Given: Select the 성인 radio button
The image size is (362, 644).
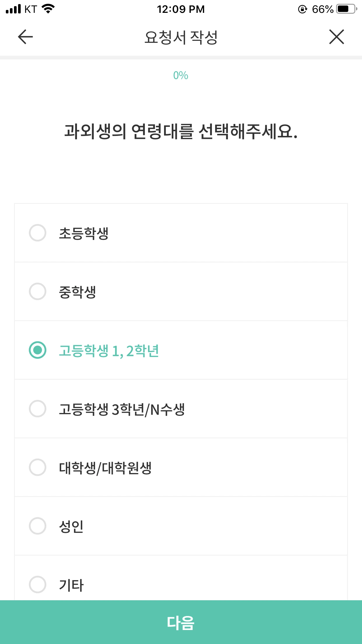Looking at the screenshot, I should pyautogui.click(x=38, y=526).
